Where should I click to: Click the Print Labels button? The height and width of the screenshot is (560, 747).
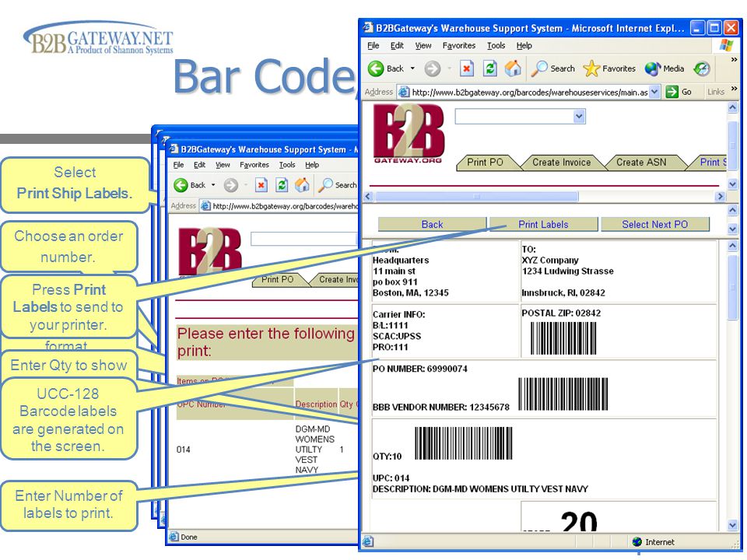(544, 224)
